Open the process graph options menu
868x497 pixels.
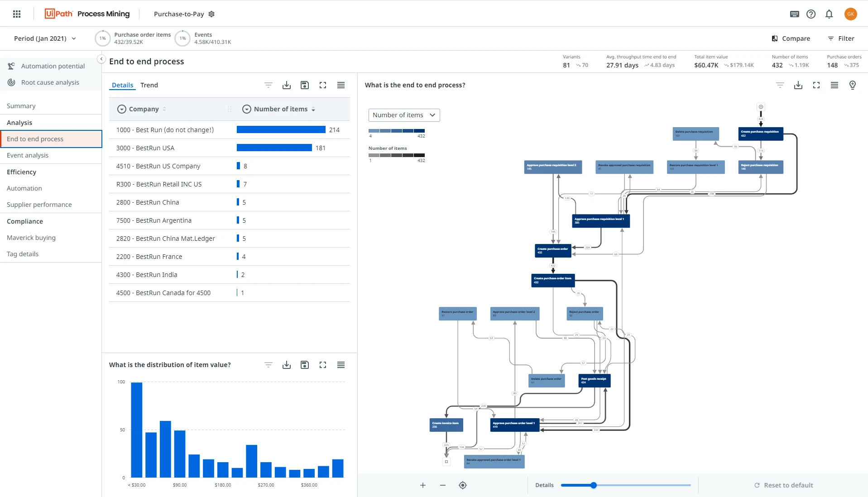(x=834, y=85)
